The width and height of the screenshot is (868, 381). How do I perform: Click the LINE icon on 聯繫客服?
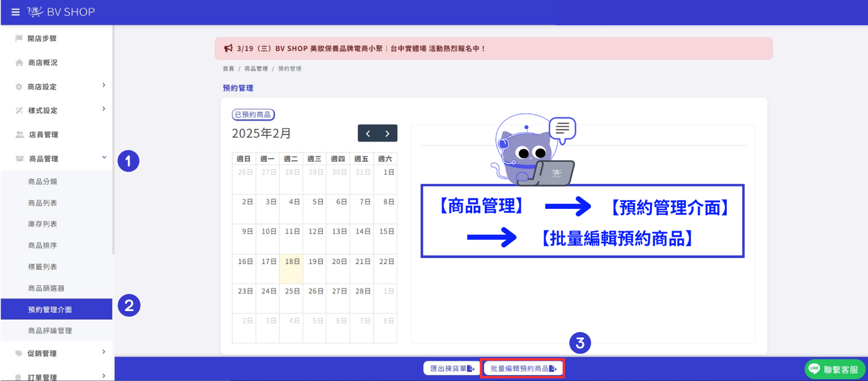pos(814,370)
